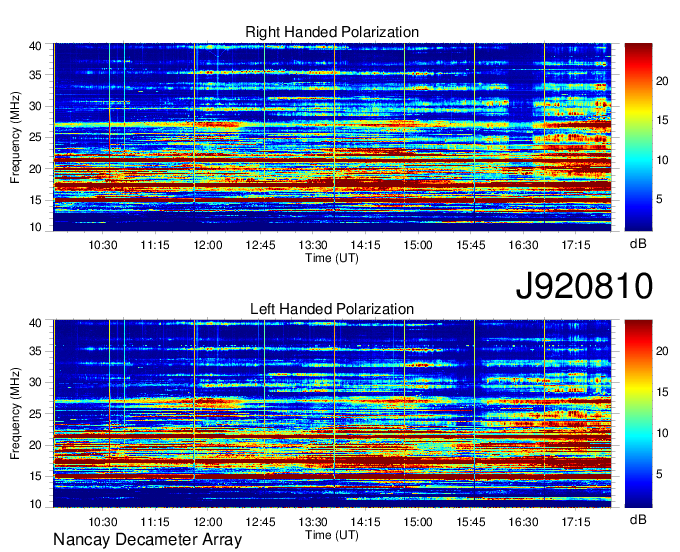Click the 10 MHz tick of Right Handed plot
The height and width of the screenshot is (552, 680).
click(x=35, y=227)
